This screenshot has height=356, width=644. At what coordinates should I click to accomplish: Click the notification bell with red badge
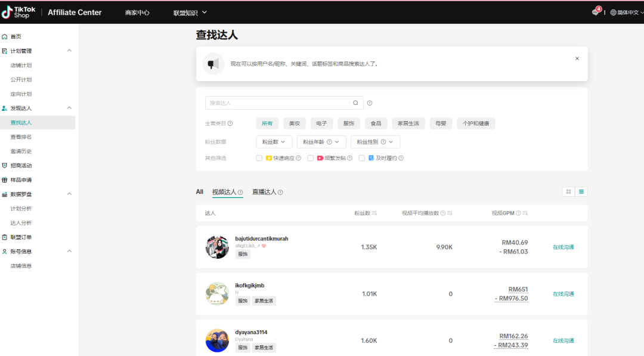coord(595,12)
